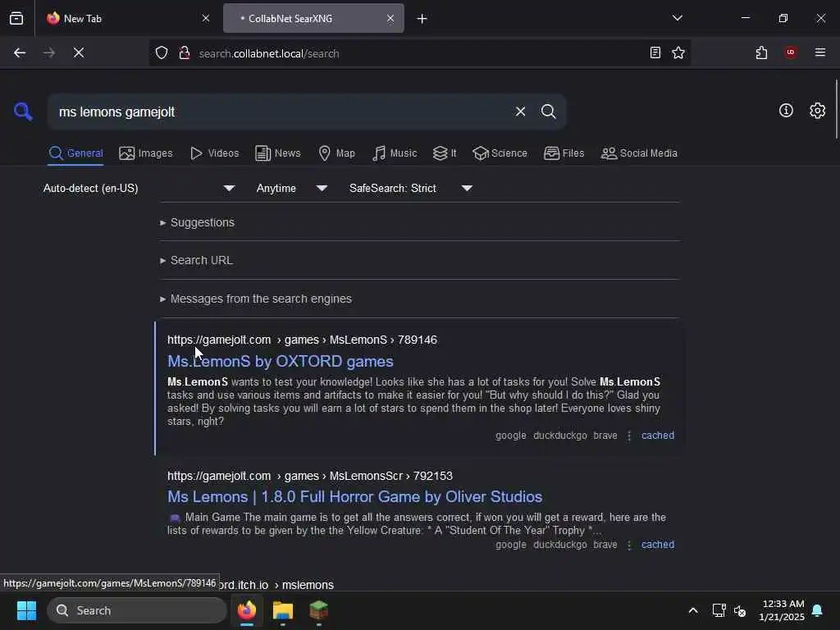Open Ms.LemonS by OXTORD games result
Viewport: 840px width, 630px height.
coord(281,361)
